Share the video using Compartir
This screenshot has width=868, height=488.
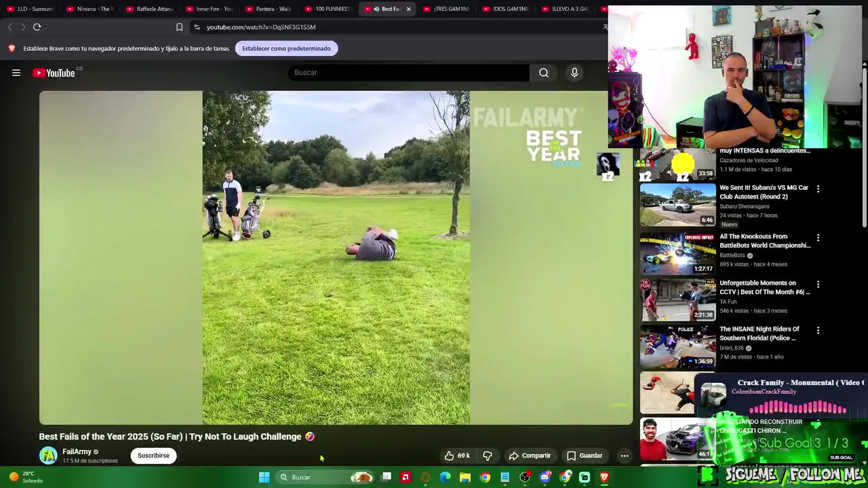(530, 455)
